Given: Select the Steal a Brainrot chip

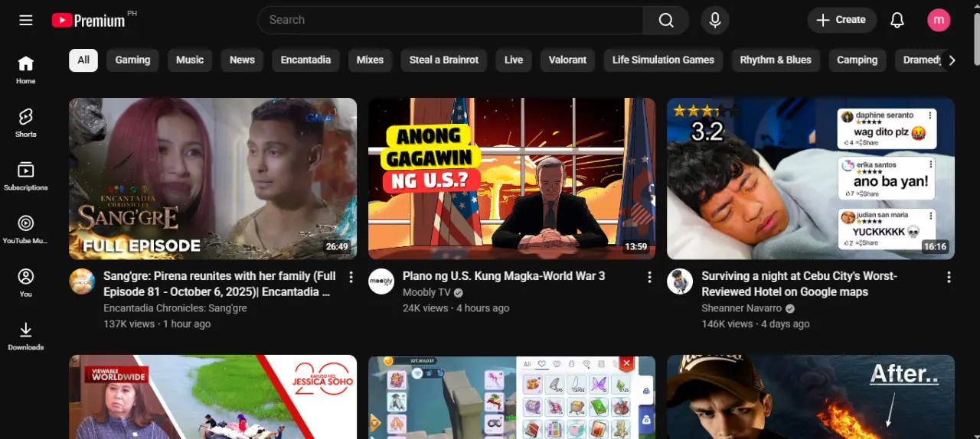Looking at the screenshot, I should click(444, 60).
